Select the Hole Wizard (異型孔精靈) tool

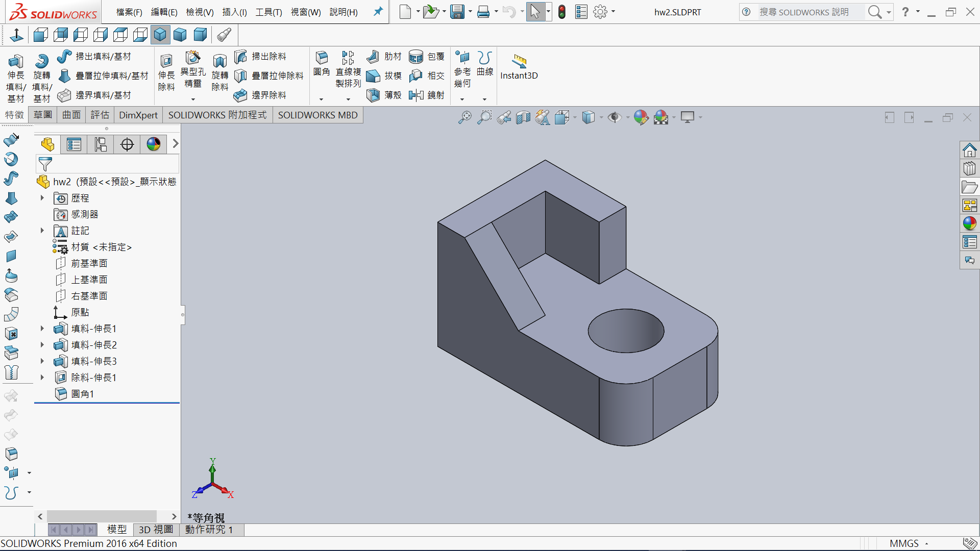coord(193,59)
